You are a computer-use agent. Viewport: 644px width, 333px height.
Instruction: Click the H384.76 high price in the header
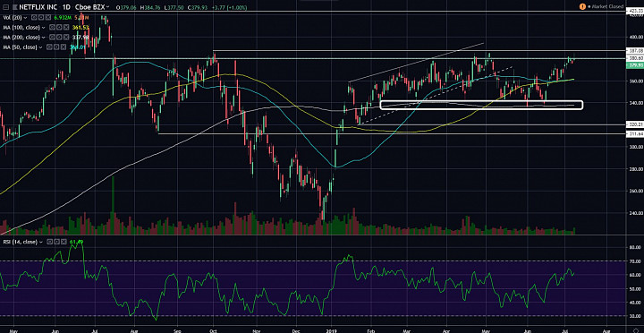pyautogui.click(x=150, y=7)
